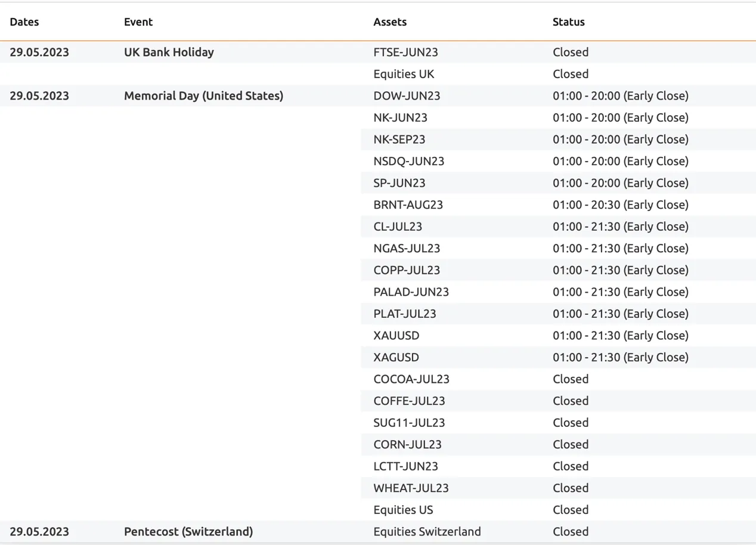Click the DOW-JUN23 asset
This screenshot has height=545, width=756.
(x=407, y=95)
